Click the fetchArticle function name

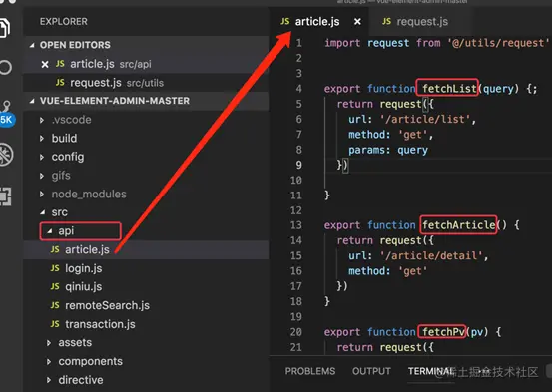tap(459, 225)
